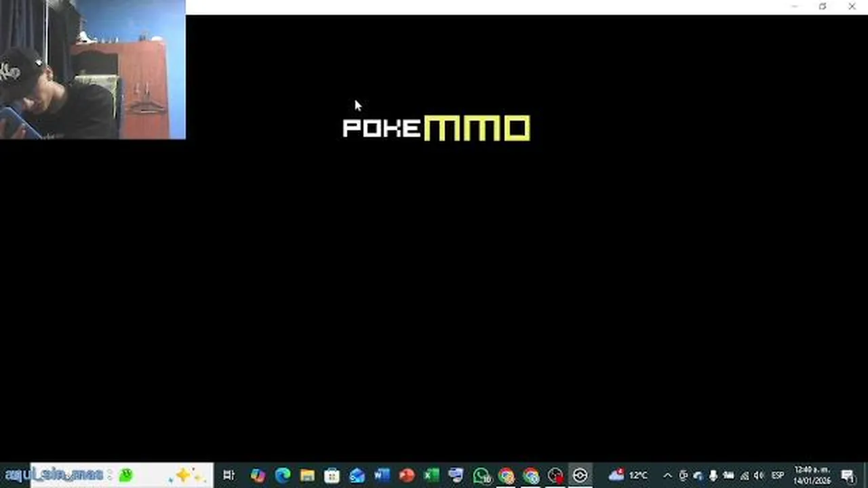Open weather widget showing 12°C

point(628,475)
